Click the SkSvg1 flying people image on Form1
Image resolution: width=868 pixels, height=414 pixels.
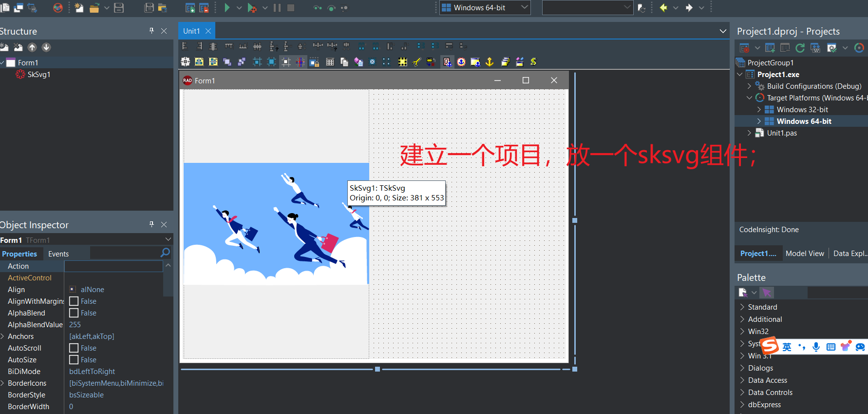coord(276,223)
